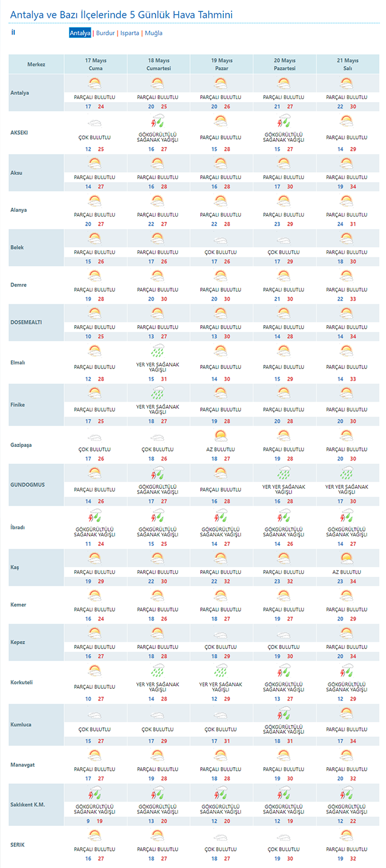Click Antalya's partly cloudy icon for 17 Mayıs
This screenshot has height=868, width=386.
click(x=95, y=83)
